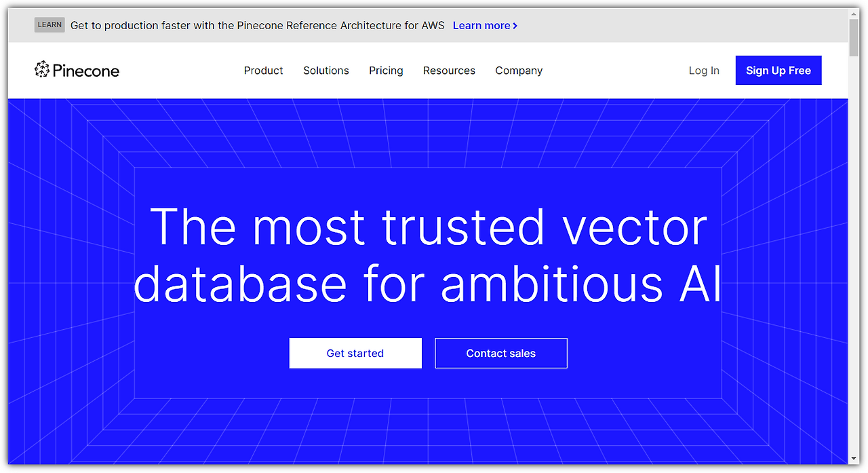Select the pinecone emblem next to the wordmark

pos(42,69)
